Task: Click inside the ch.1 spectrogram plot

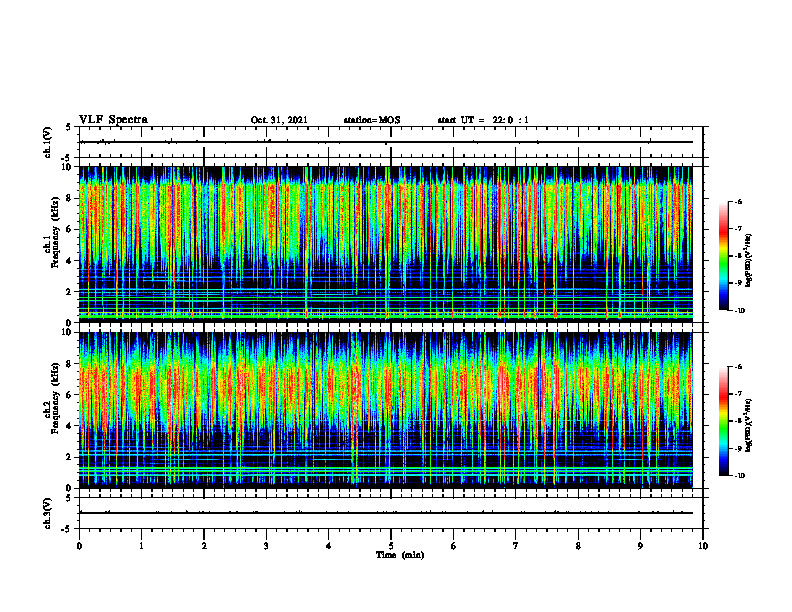Action: [386, 244]
